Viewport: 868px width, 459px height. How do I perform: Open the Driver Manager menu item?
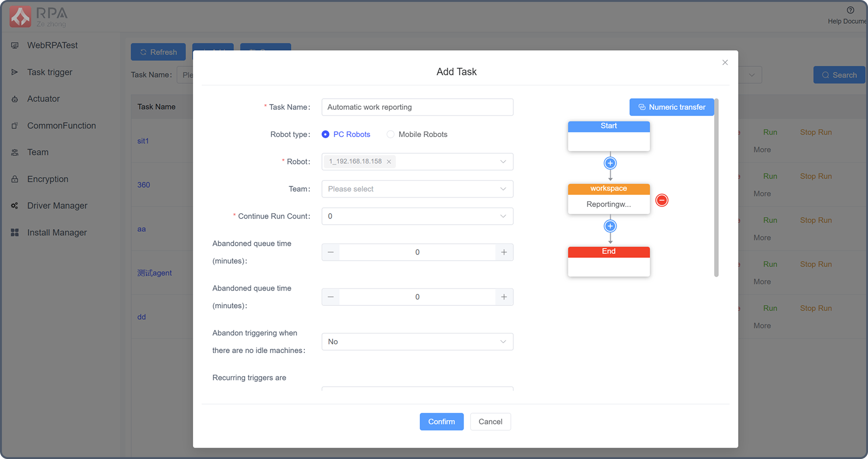(57, 206)
